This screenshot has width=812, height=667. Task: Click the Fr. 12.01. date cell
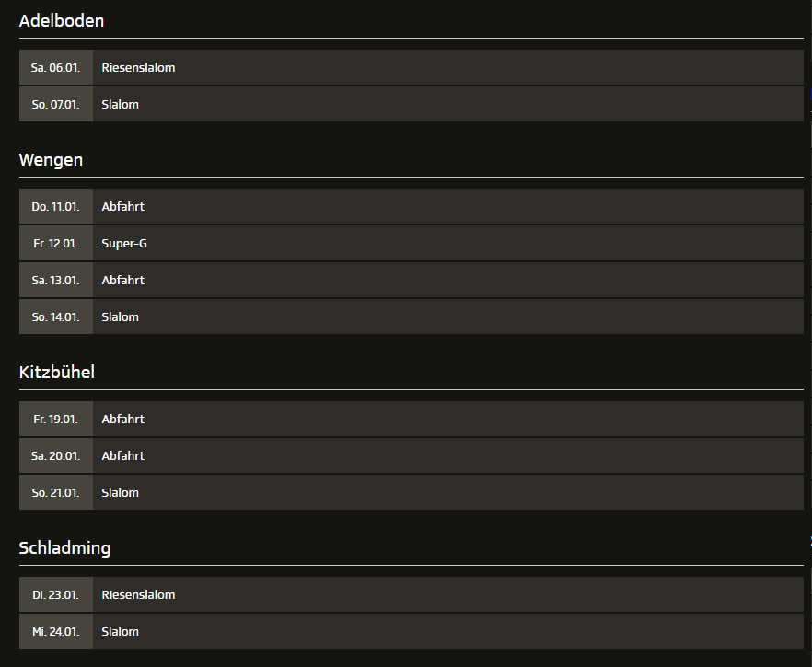pos(56,243)
